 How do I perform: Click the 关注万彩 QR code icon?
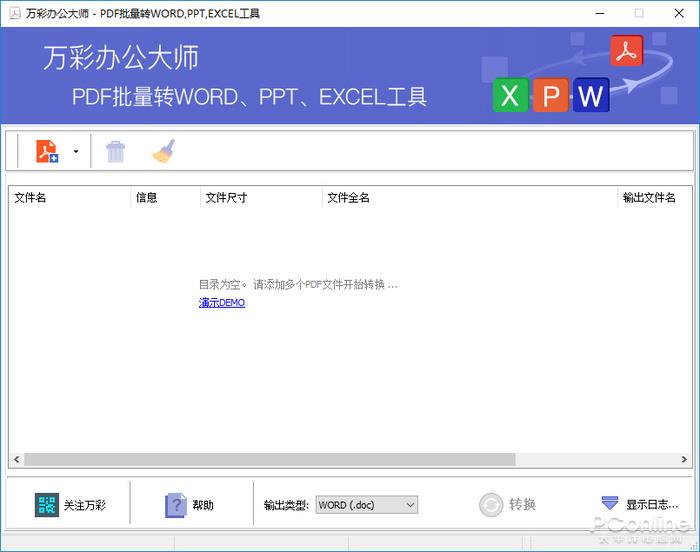click(x=47, y=505)
